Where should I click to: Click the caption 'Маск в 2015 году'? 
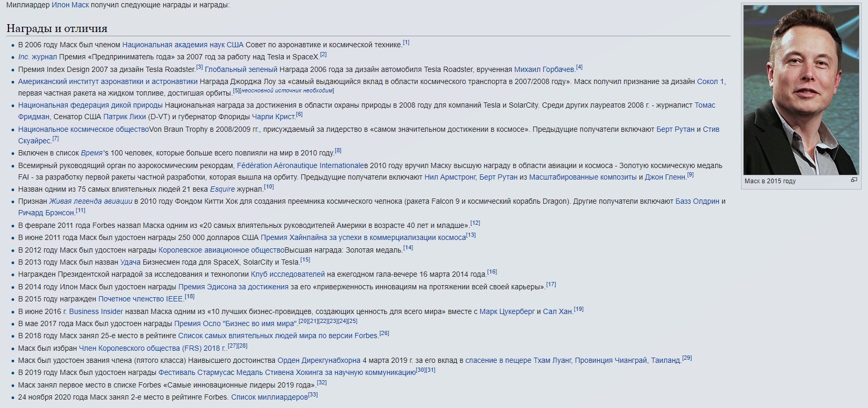tap(770, 181)
